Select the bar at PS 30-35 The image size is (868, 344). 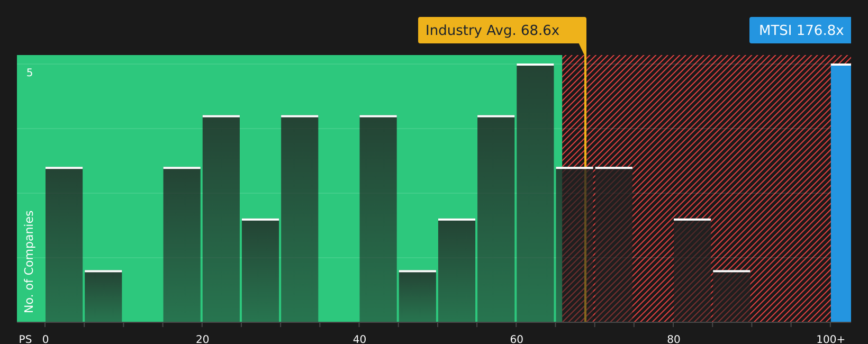pyautogui.click(x=300, y=219)
